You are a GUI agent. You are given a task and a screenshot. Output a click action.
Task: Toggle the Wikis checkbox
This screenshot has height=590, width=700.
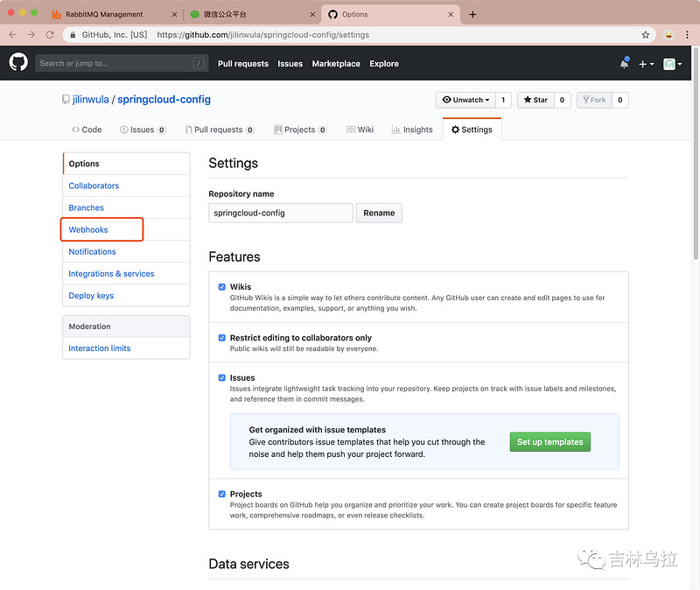222,287
